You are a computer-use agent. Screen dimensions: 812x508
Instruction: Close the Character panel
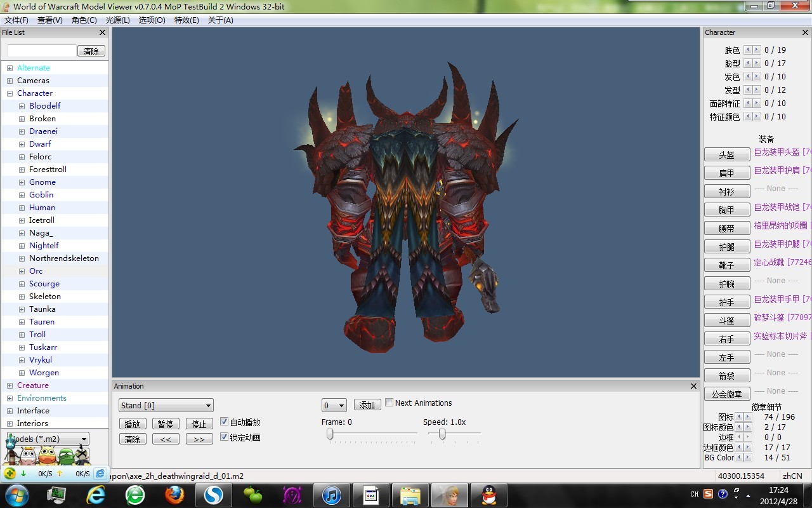[806, 32]
